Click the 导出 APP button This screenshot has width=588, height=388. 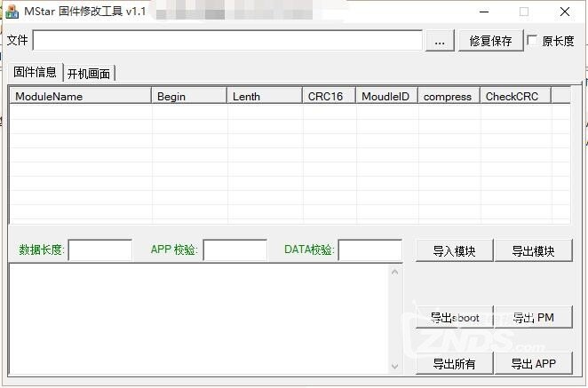click(x=533, y=363)
